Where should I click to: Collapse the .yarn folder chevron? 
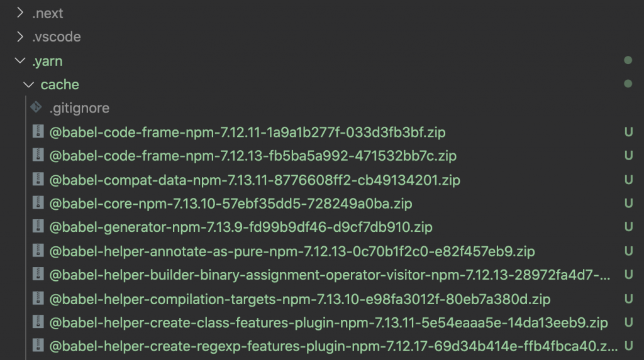click(19, 61)
